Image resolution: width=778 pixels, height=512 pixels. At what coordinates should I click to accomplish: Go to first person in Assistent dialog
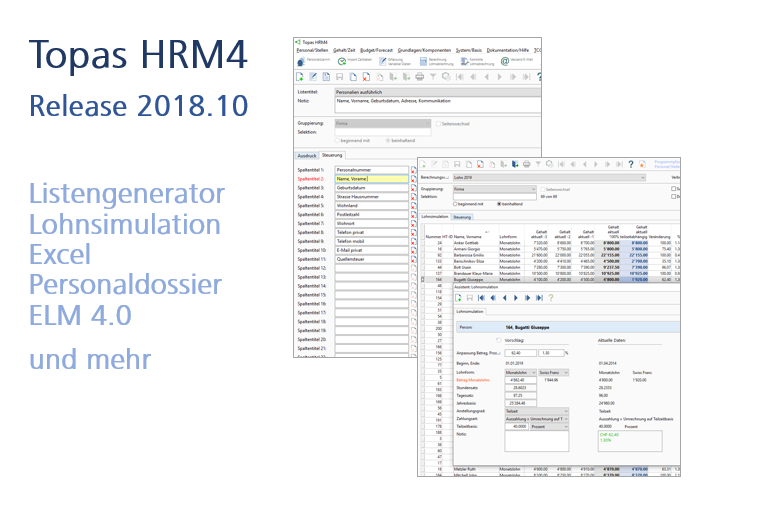(x=481, y=298)
